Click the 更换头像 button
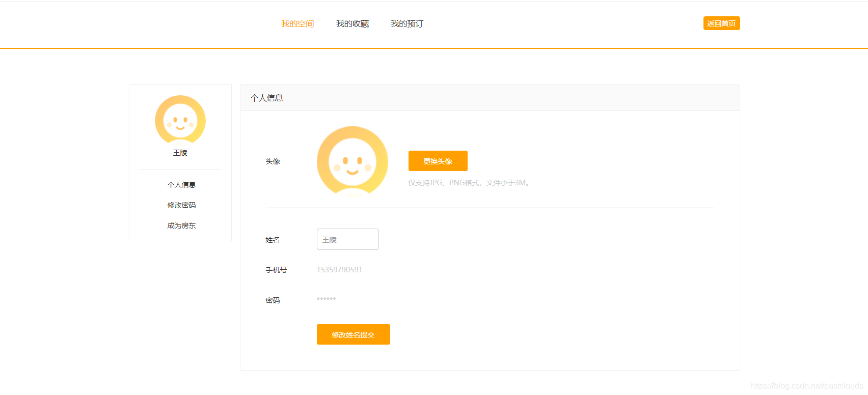Viewport: 868px width, 395px height. 438,161
